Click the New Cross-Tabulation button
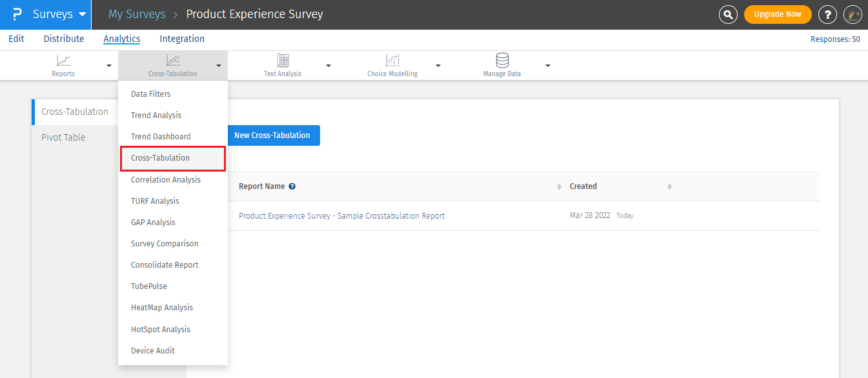The image size is (868, 378). coord(274,135)
